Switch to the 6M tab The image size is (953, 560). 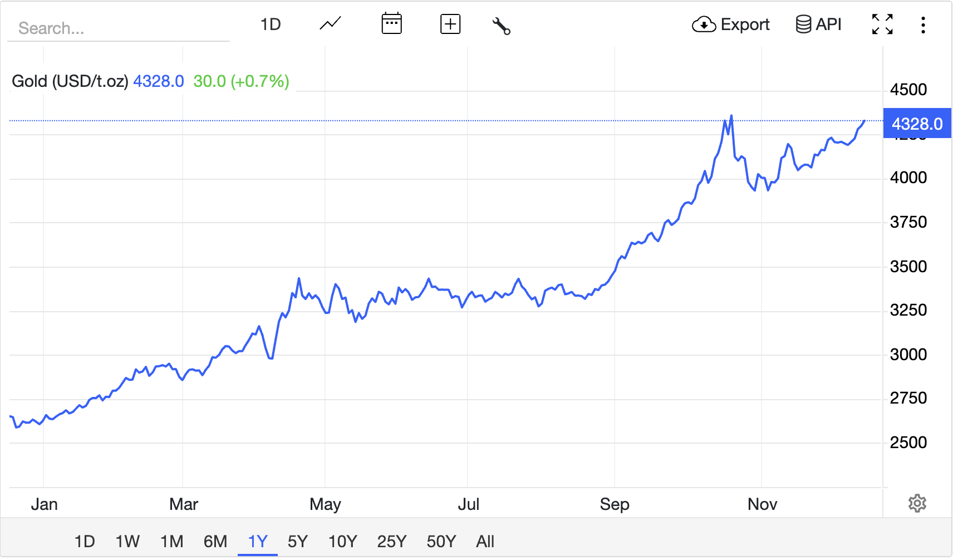tap(215, 540)
